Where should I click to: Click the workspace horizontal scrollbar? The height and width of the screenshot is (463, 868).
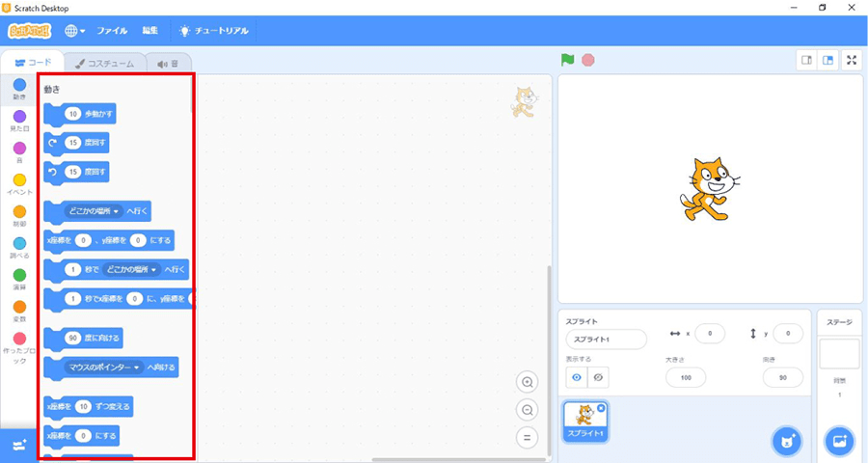coord(458,460)
